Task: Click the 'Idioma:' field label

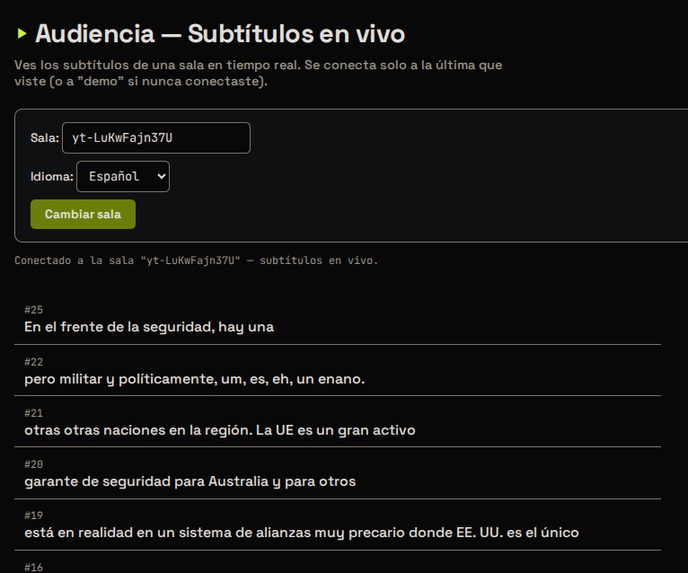Action: [52, 176]
